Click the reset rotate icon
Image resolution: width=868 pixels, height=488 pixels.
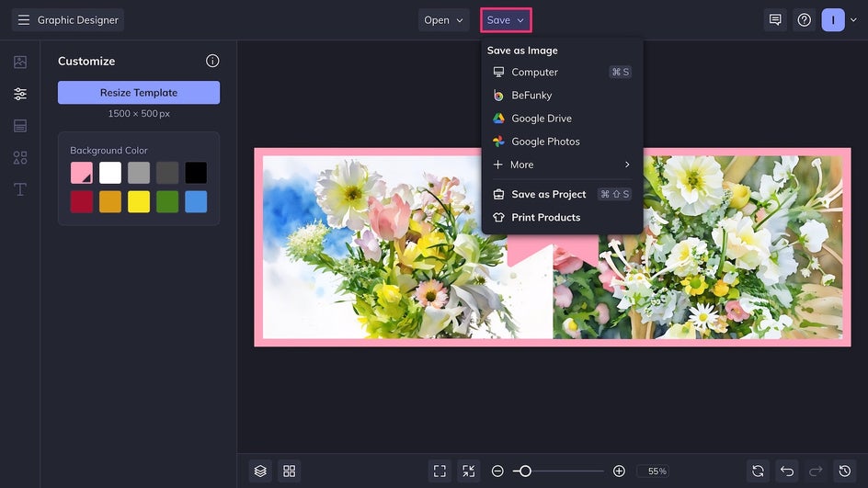[x=758, y=471]
